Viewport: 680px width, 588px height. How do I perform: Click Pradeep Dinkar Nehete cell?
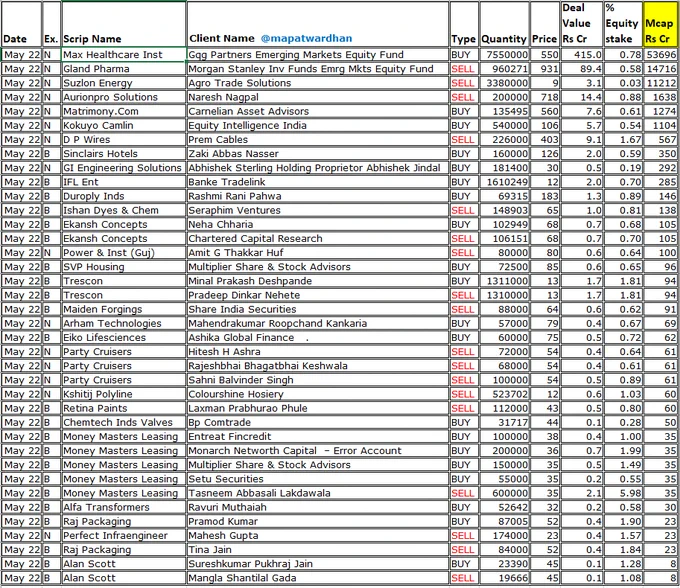[x=318, y=295]
